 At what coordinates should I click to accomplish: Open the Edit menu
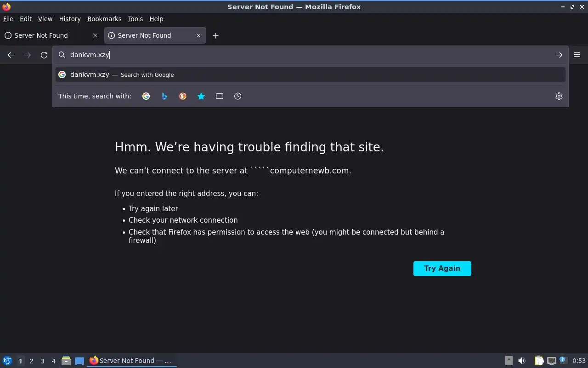pyautogui.click(x=26, y=19)
